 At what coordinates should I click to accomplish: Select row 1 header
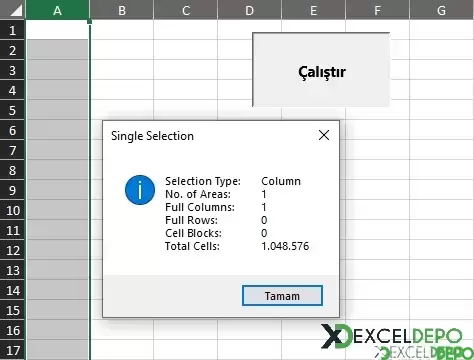point(12,30)
